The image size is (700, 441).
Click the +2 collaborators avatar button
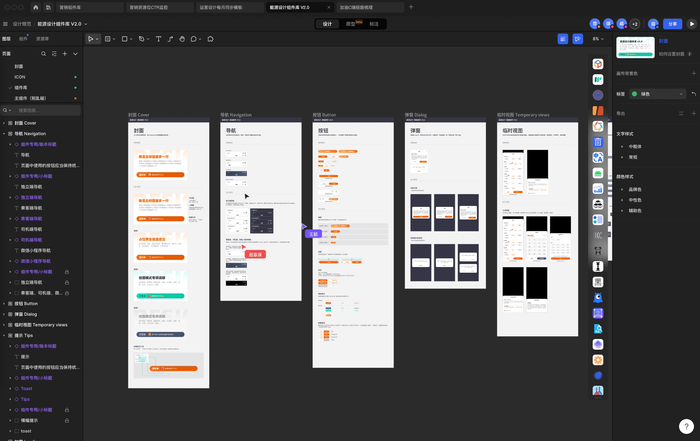(x=634, y=22)
